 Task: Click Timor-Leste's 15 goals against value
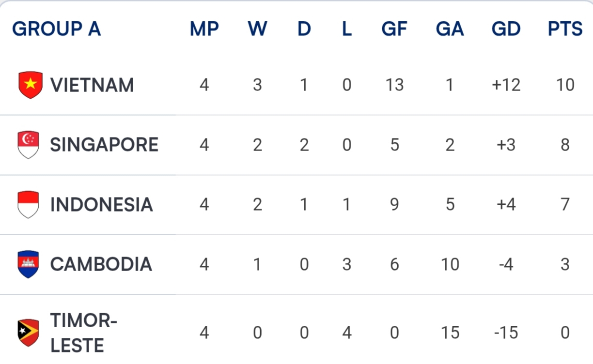[x=450, y=333]
